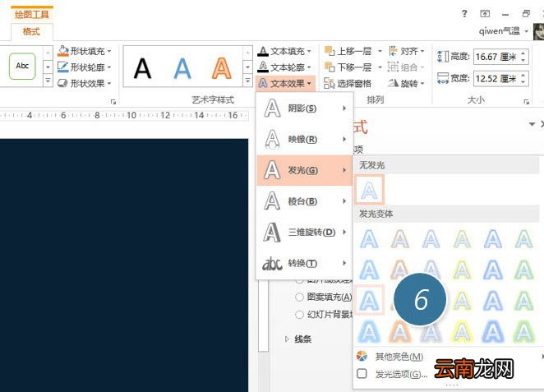Viewport: 544px width, 392px height.
Task: Click the user avatar picture
Action: point(539,31)
